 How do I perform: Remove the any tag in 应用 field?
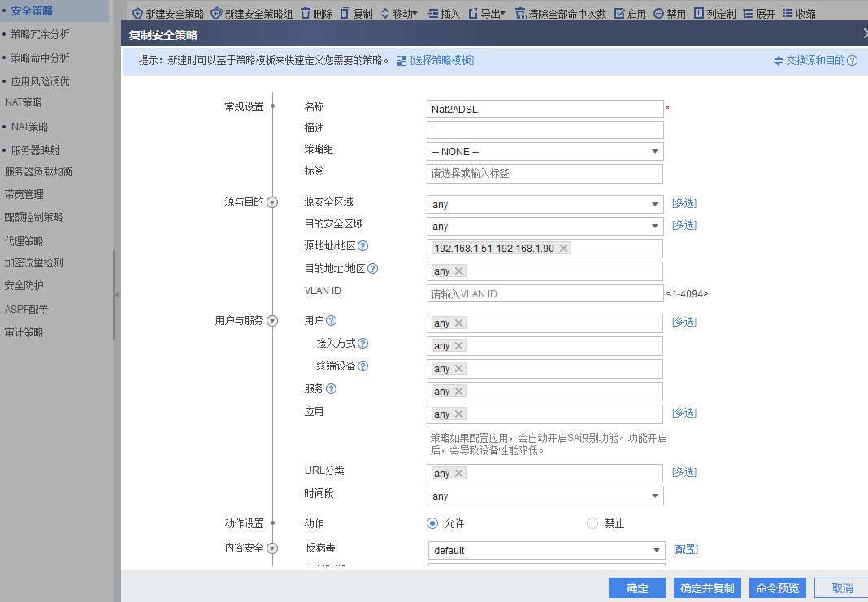458,414
